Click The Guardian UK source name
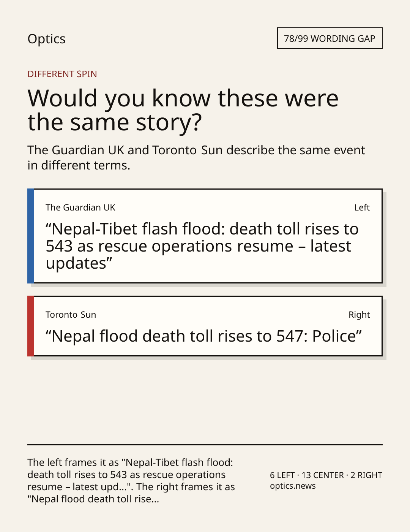This screenshot has width=410, height=532. point(80,207)
